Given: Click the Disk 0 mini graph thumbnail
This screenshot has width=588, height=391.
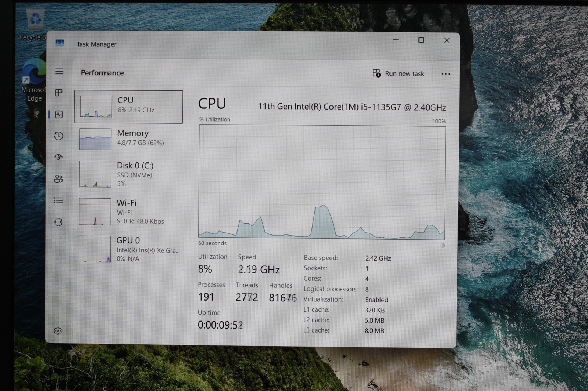Looking at the screenshot, I should coord(95,174).
